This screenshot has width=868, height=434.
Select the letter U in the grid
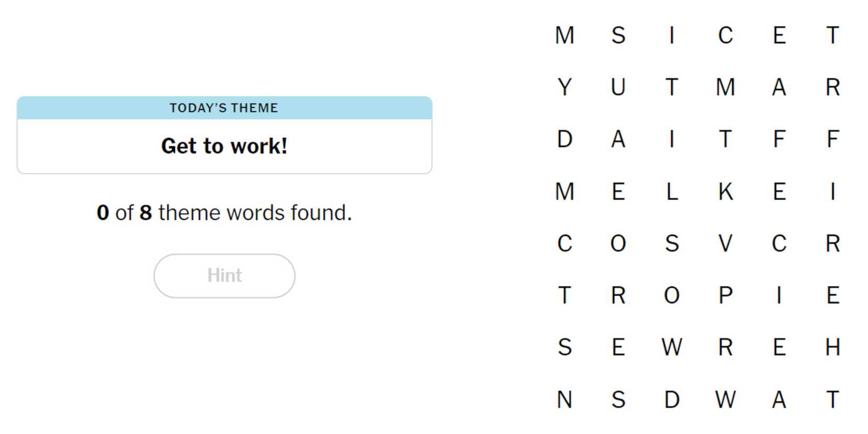coord(618,87)
